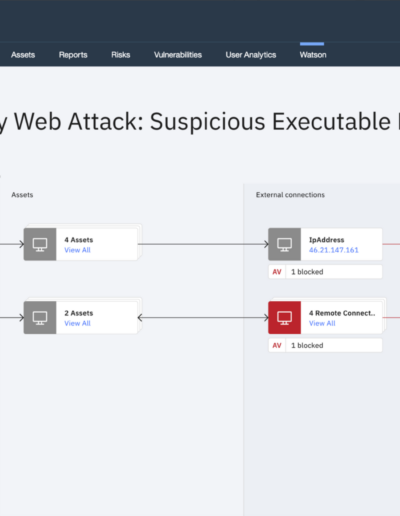The height and width of the screenshot is (516, 400).
Task: Click View All under 4 Remote Connections
Action: click(322, 323)
